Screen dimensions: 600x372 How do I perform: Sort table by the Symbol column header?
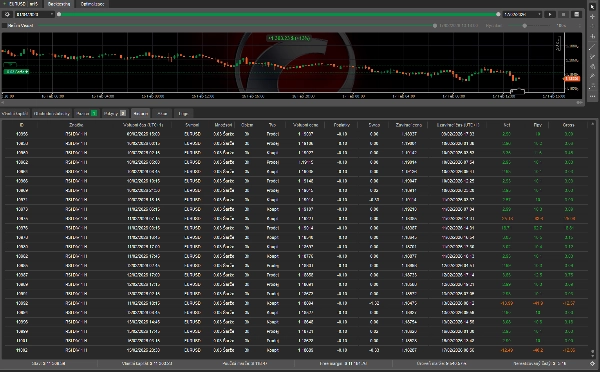192,125
